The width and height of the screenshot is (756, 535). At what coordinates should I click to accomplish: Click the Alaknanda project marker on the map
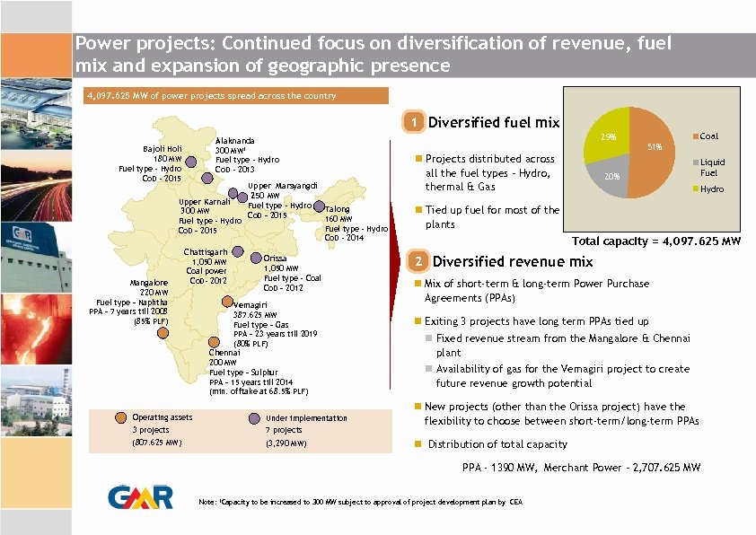(207, 178)
